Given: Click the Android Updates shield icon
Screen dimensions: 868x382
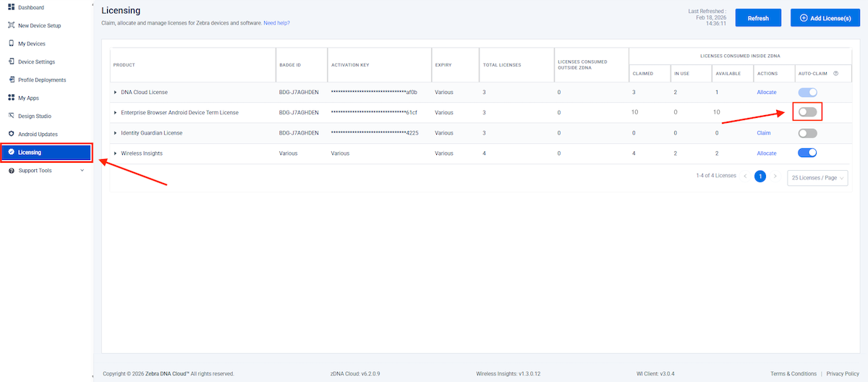Looking at the screenshot, I should click(12, 134).
